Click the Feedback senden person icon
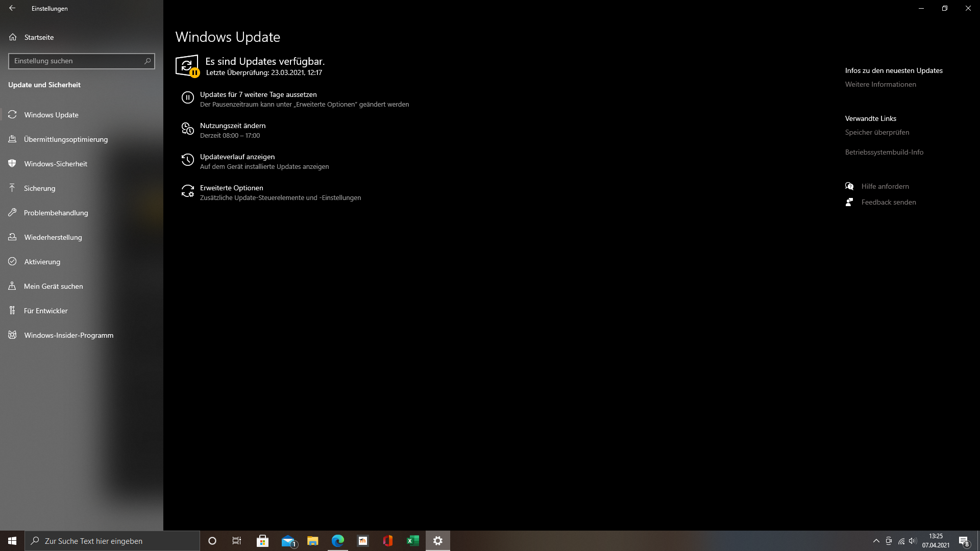Viewport: 980px width, 551px height. point(849,202)
